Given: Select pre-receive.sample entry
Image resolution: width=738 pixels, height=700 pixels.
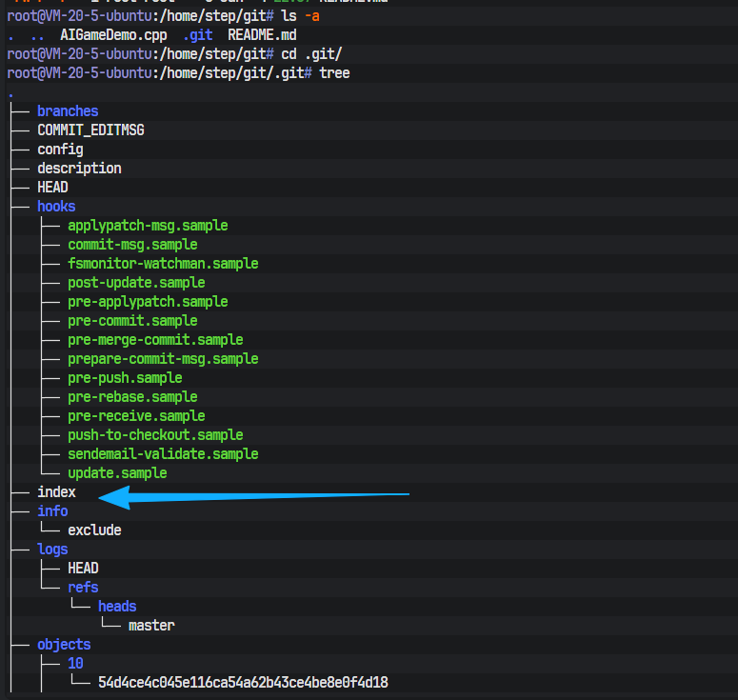Looking at the screenshot, I should (136, 416).
